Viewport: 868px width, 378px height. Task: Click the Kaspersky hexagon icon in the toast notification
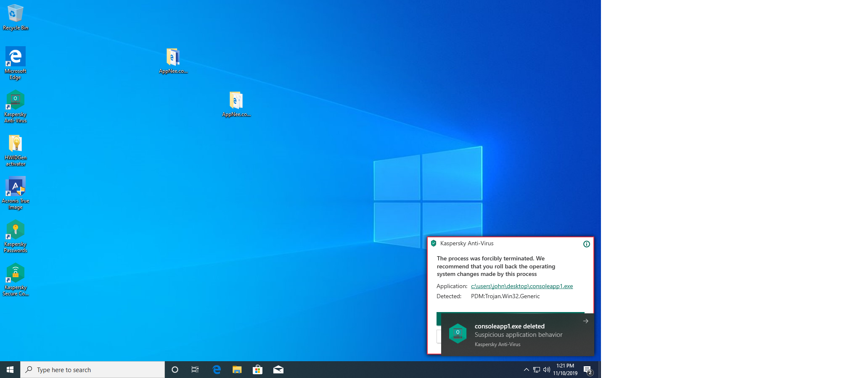pyautogui.click(x=458, y=333)
